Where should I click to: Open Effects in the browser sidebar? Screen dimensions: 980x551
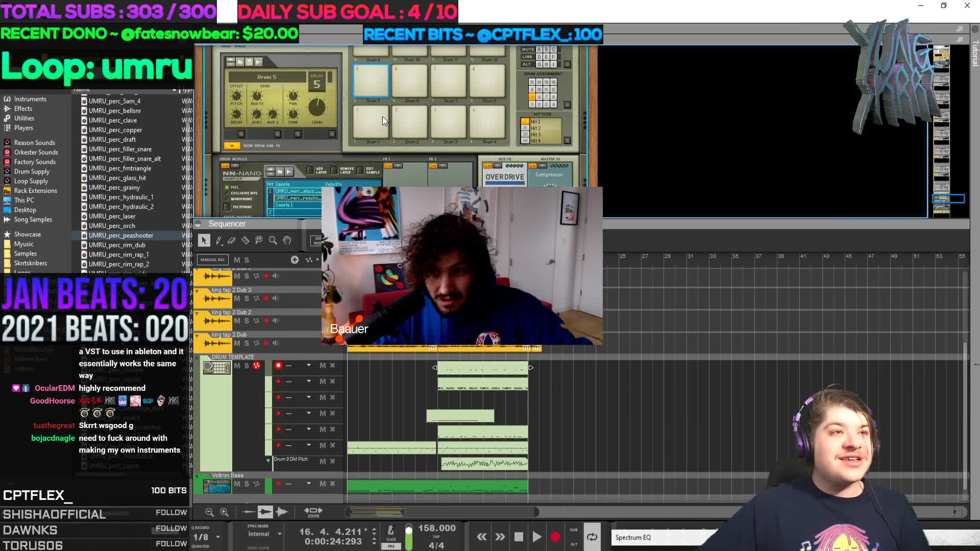[x=23, y=109]
